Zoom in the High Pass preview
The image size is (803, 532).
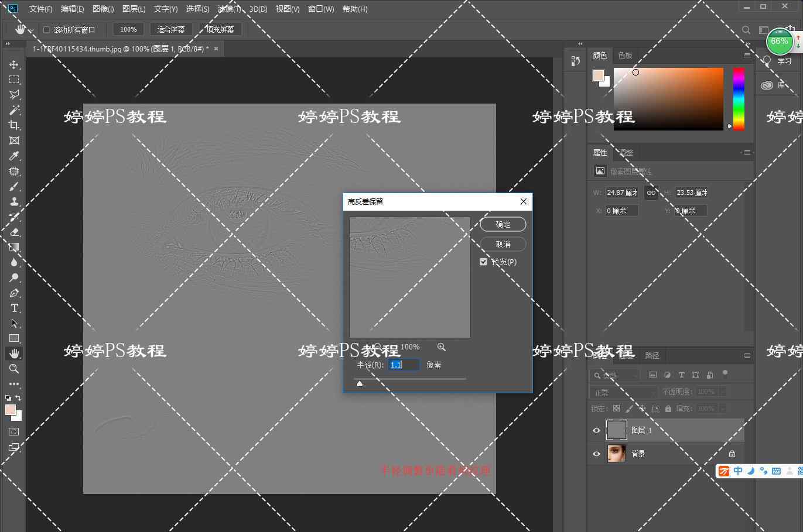pyautogui.click(x=442, y=347)
